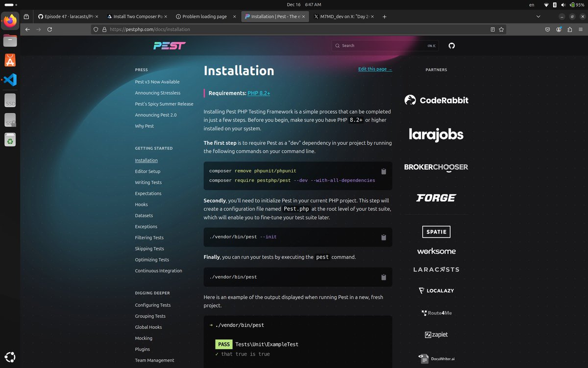Open the larajobs partner logo
This screenshot has height=368, width=588.
click(436, 134)
